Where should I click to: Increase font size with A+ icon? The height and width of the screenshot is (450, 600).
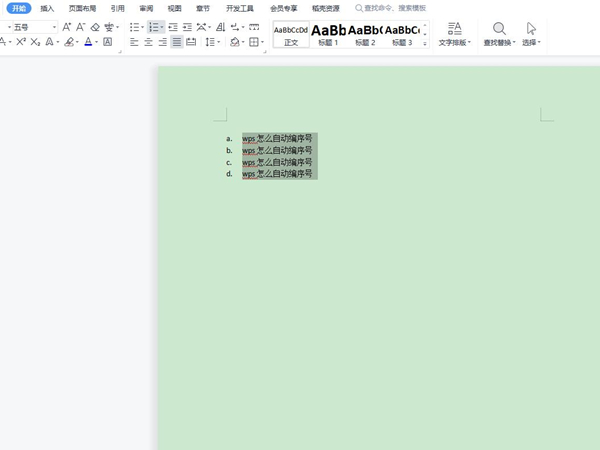[x=66, y=27]
